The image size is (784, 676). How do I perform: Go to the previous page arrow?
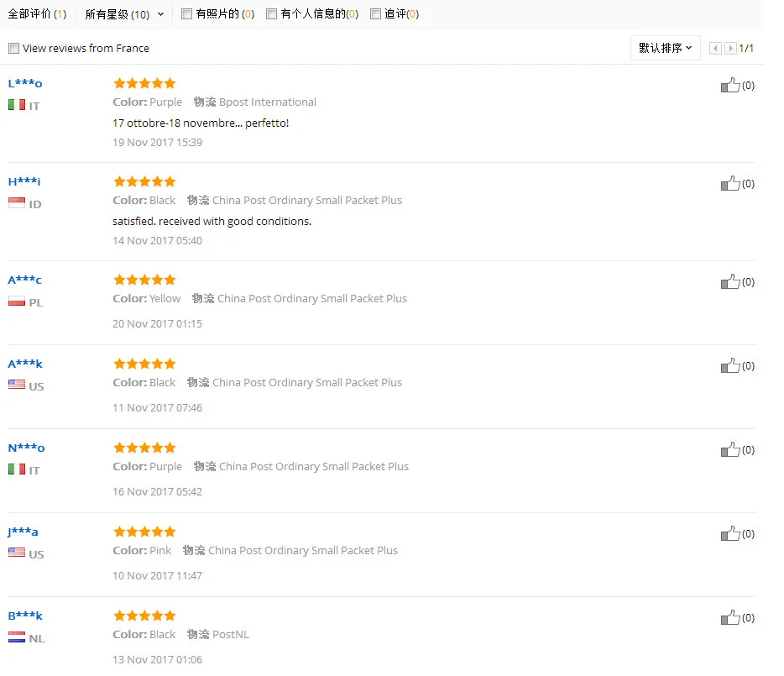pos(715,49)
